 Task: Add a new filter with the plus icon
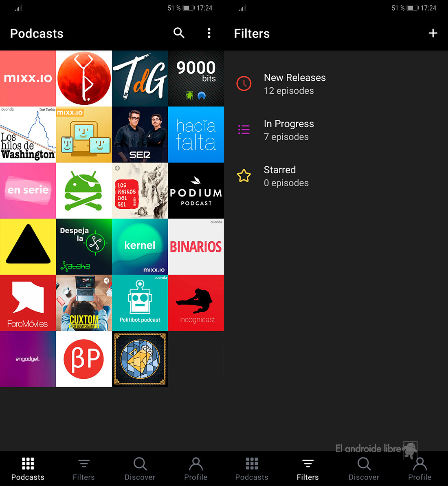pyautogui.click(x=433, y=33)
